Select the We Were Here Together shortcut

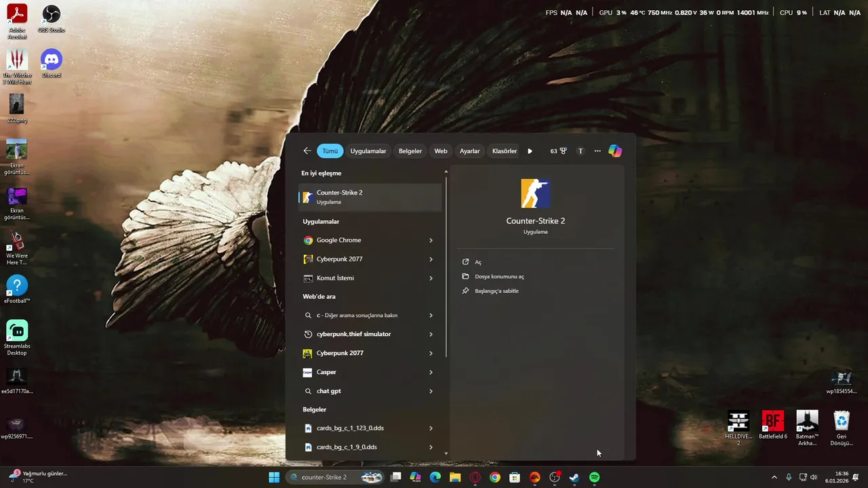[17, 248]
